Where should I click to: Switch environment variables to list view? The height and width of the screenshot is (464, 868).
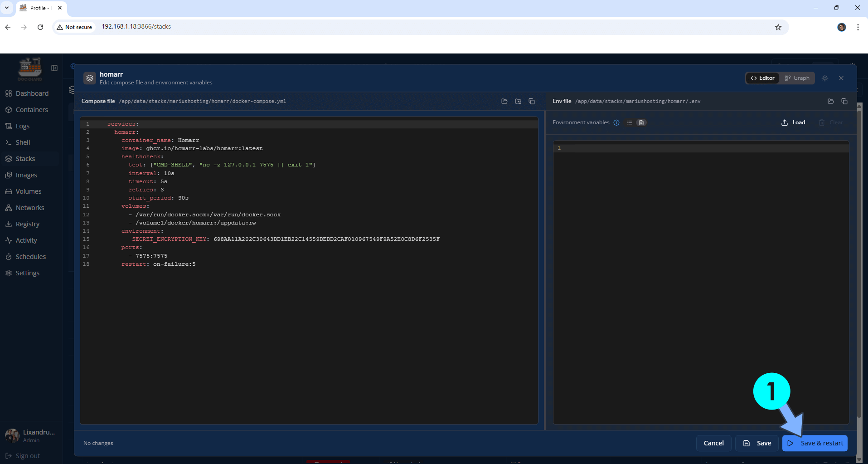tap(629, 122)
